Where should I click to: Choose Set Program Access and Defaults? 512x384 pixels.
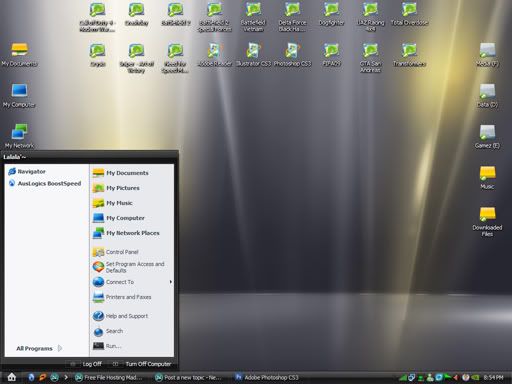pyautogui.click(x=132, y=267)
